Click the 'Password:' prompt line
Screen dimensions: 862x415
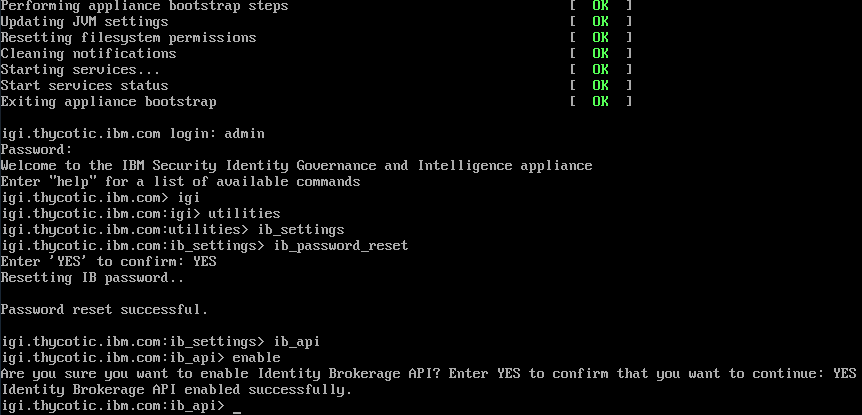pos(36,149)
